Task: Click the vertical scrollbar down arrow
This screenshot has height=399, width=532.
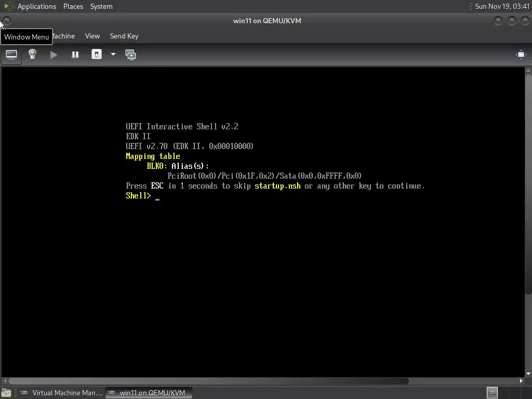Action: 528,374
